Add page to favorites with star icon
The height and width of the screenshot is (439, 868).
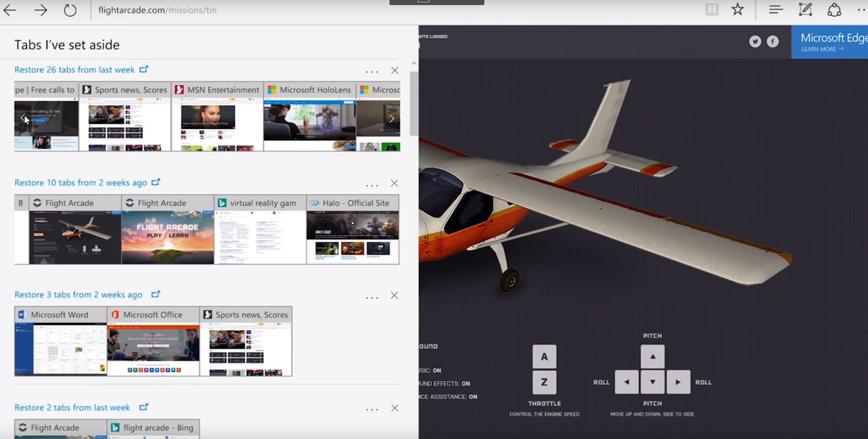[x=738, y=9]
